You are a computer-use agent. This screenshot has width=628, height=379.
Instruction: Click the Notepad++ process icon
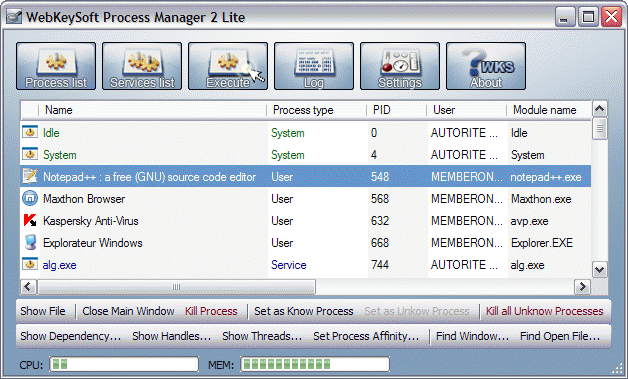click(30, 176)
